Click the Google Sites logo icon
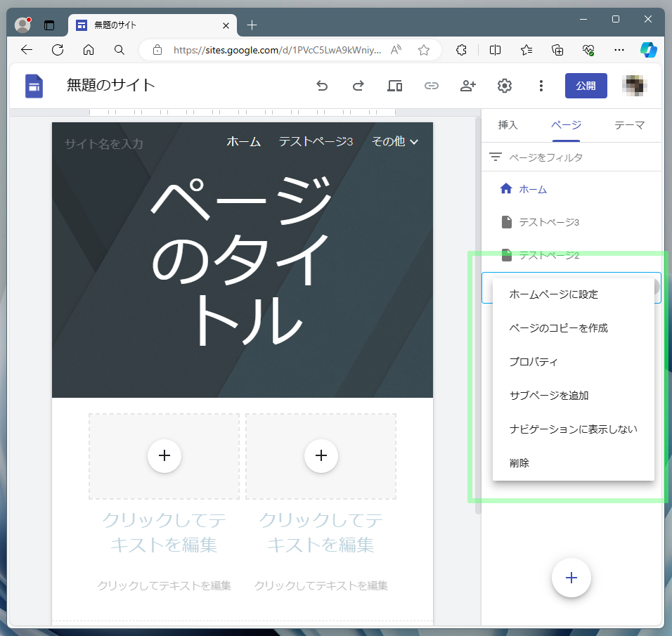Image resolution: width=672 pixels, height=636 pixels. [34, 86]
